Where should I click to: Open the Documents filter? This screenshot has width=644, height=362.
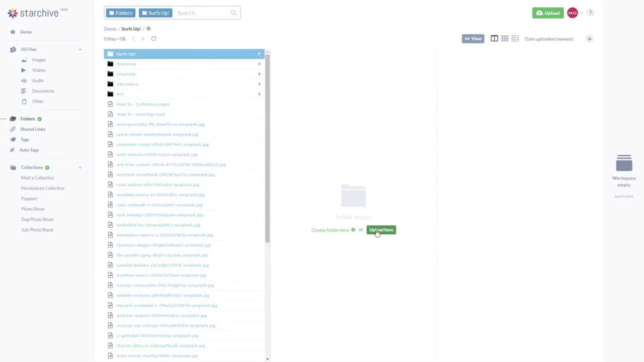[x=43, y=91]
